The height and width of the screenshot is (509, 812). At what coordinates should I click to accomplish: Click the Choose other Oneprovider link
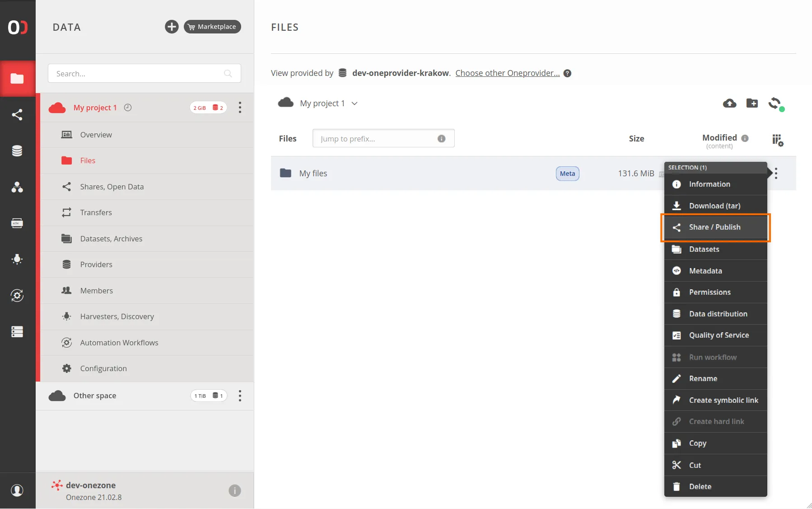[507, 73]
